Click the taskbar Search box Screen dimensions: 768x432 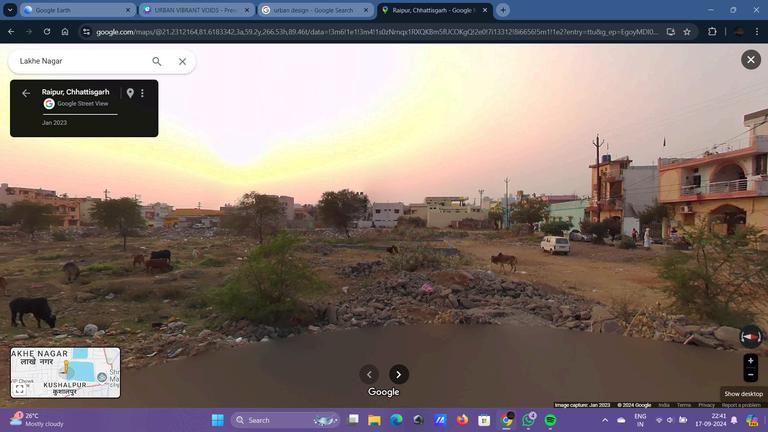coord(286,420)
